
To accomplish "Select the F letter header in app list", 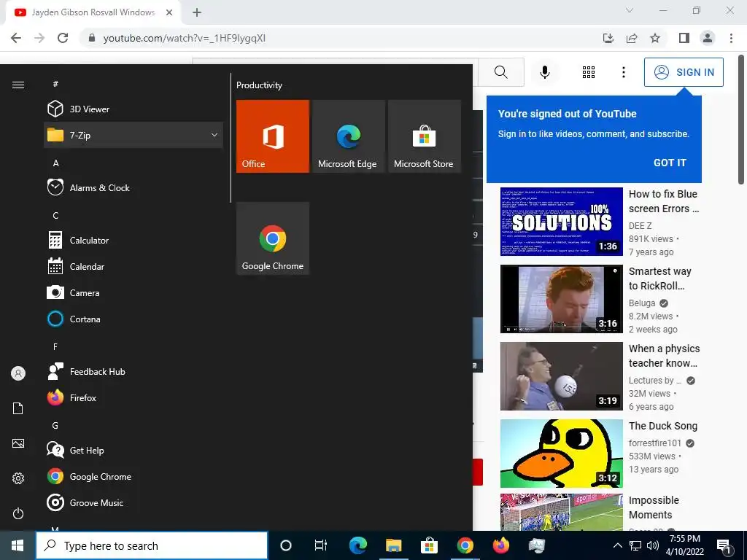I will [55, 346].
